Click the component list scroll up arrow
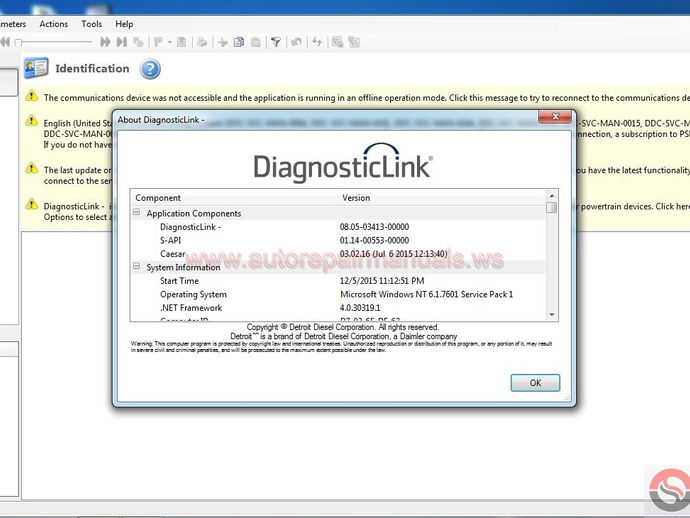The image size is (690, 518). coord(551,195)
